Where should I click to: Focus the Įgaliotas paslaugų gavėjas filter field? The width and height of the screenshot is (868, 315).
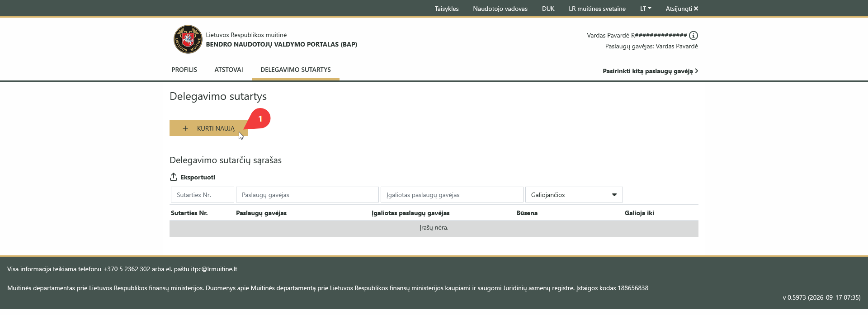point(452,195)
